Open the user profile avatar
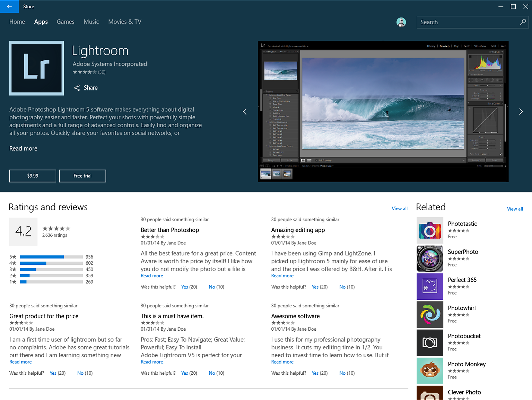The image size is (532, 400). click(401, 22)
